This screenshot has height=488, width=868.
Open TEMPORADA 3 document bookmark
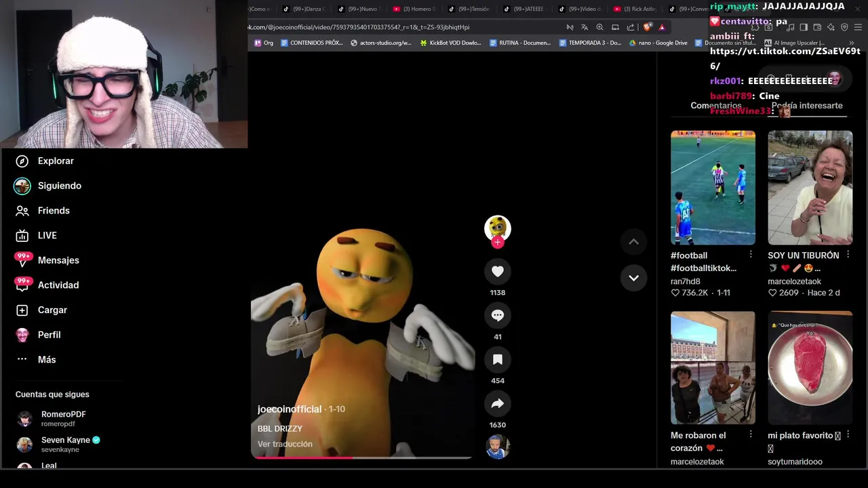pyautogui.click(x=590, y=43)
